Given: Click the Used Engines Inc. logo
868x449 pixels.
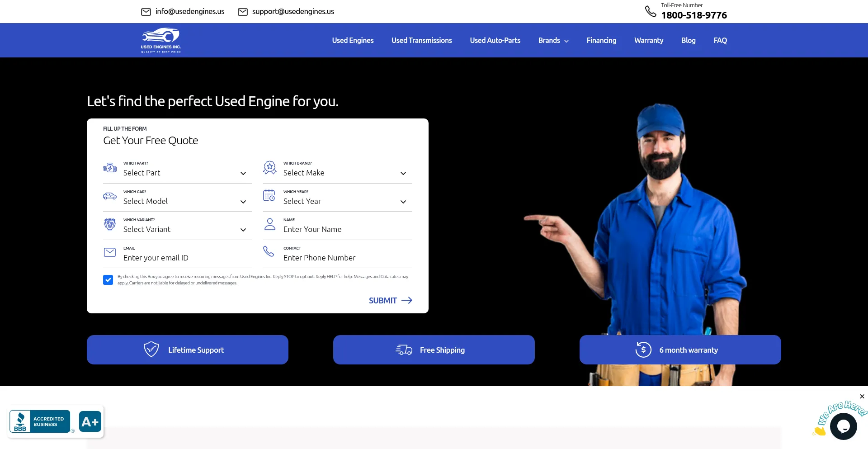Looking at the screenshot, I should pos(160,40).
